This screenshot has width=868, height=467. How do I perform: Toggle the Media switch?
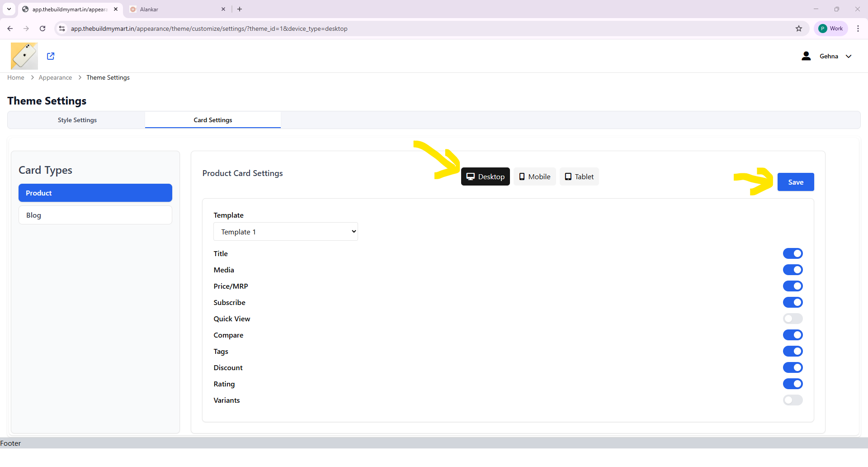793,270
